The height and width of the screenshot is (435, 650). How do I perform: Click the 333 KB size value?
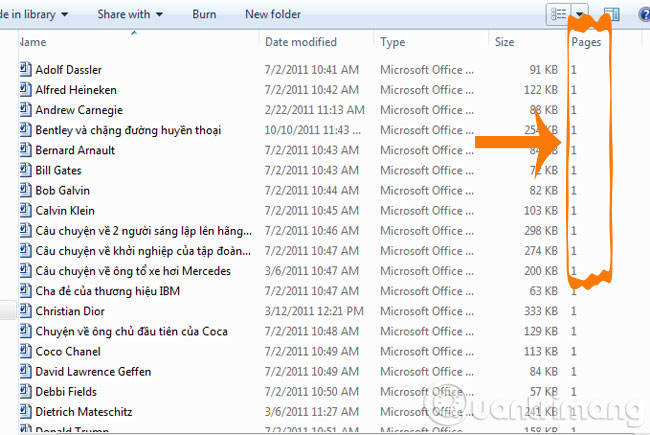(541, 311)
